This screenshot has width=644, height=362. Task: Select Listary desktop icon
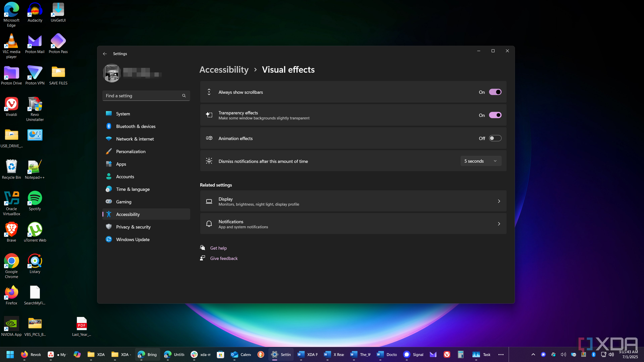(35, 264)
